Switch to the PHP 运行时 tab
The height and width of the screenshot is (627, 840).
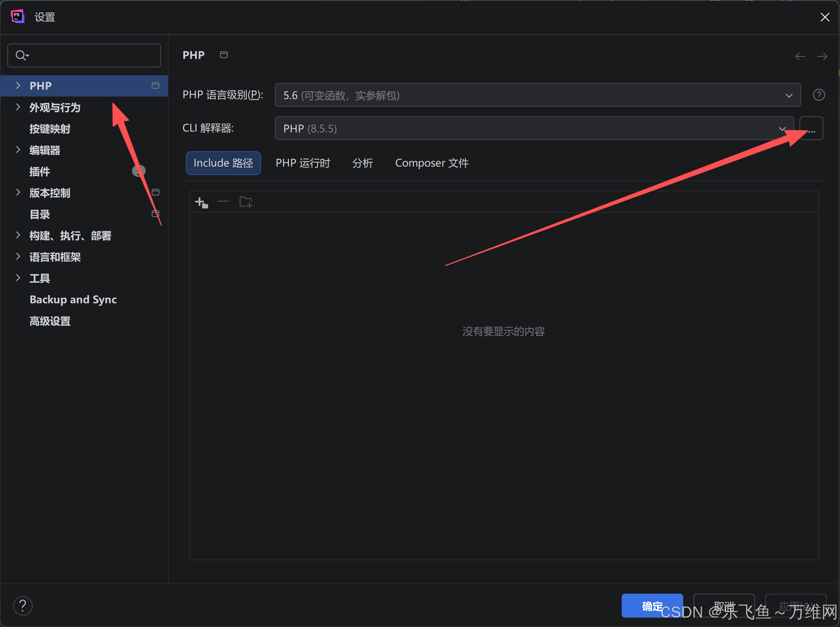303,163
